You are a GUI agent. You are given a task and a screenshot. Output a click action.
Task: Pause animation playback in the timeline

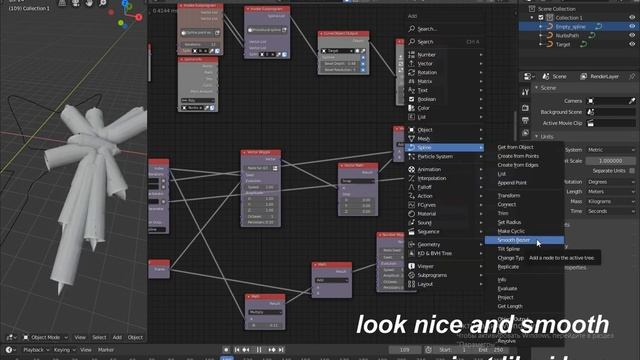[x=259, y=350]
